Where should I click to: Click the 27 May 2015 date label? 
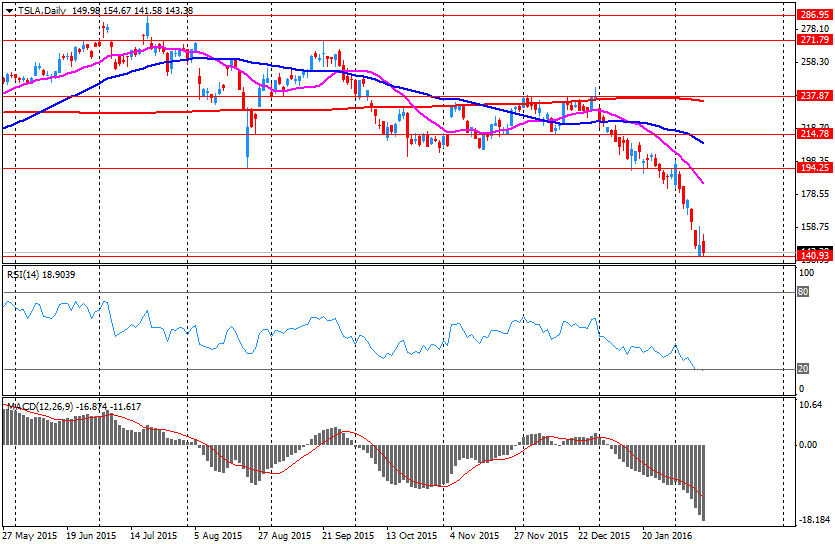(30, 534)
